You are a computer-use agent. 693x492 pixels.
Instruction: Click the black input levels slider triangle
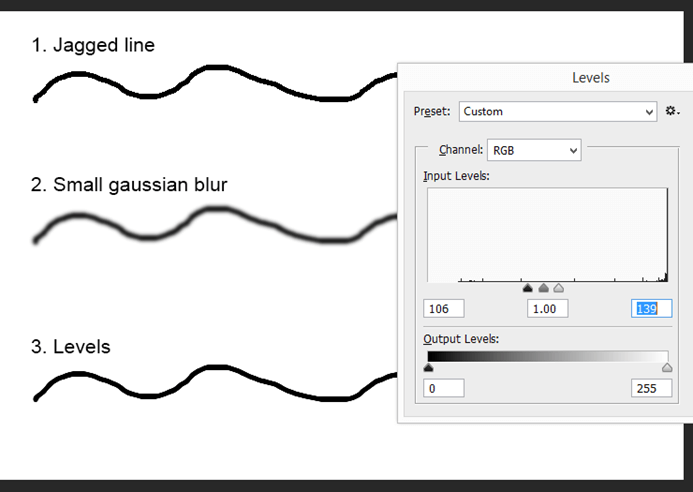(528, 288)
